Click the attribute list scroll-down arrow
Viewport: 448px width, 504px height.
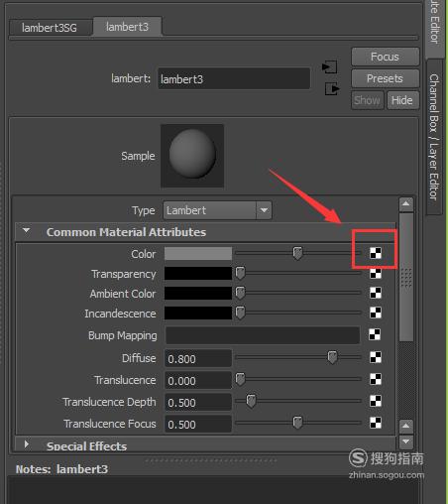(x=406, y=441)
